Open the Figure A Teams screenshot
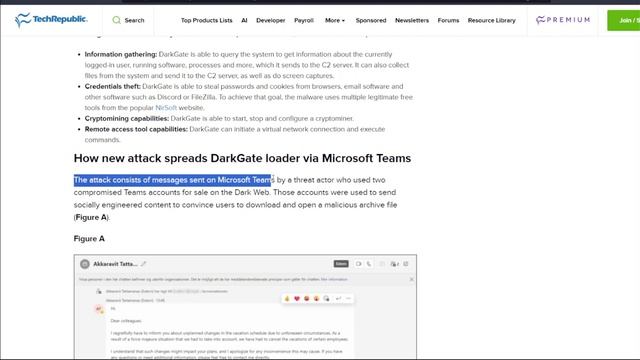Viewport: 640px width, 360px height. click(245, 307)
